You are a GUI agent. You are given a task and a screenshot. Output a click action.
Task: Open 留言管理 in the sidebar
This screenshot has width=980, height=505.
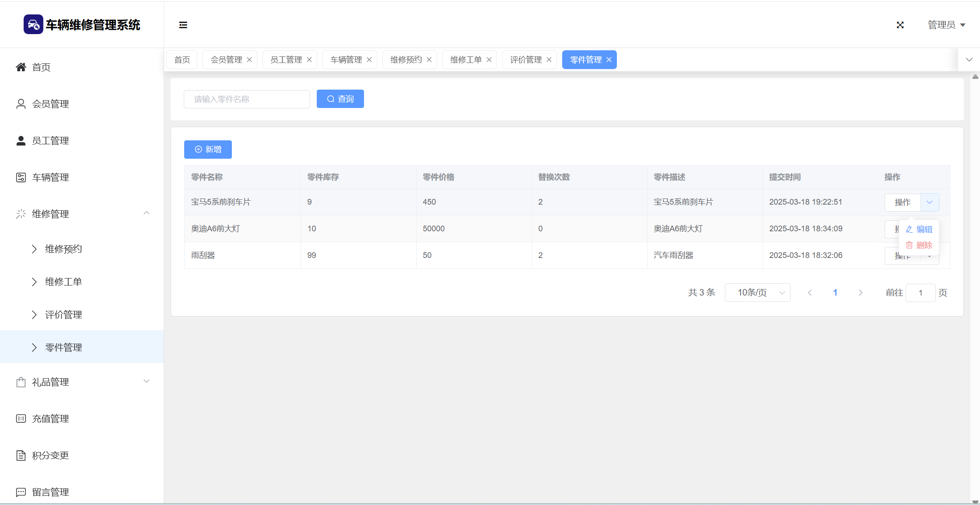(x=50, y=492)
